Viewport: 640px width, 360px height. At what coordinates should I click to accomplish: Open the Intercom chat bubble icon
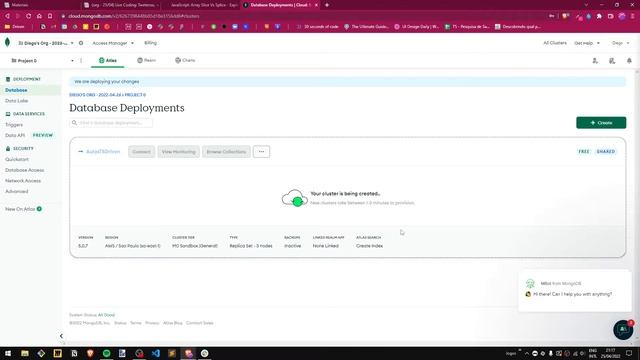[623, 330]
